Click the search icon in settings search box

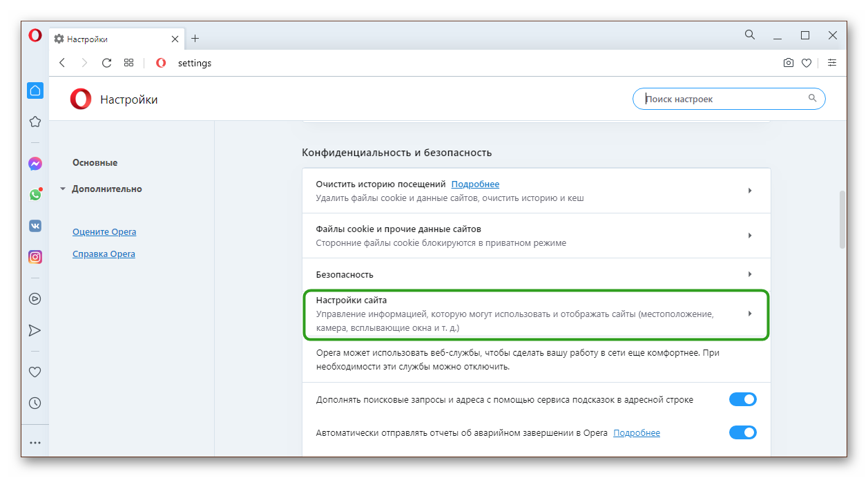(813, 98)
